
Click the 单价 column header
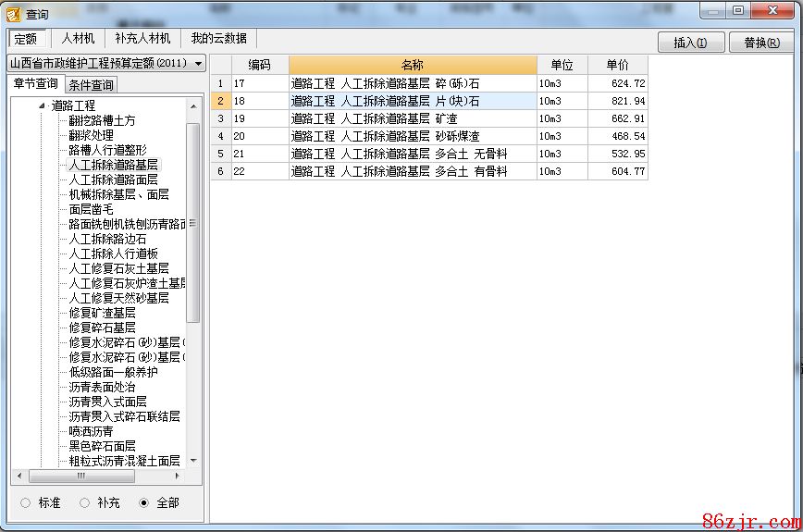click(617, 65)
